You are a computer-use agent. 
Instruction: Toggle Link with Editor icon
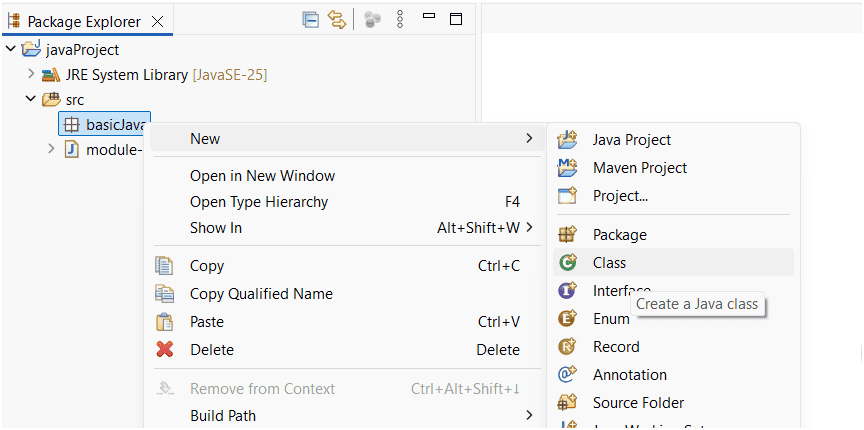click(337, 20)
